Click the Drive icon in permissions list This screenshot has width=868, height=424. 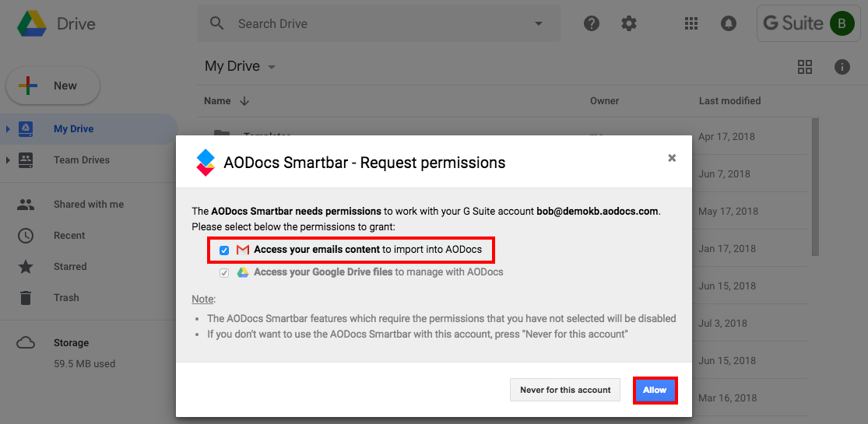tap(242, 272)
